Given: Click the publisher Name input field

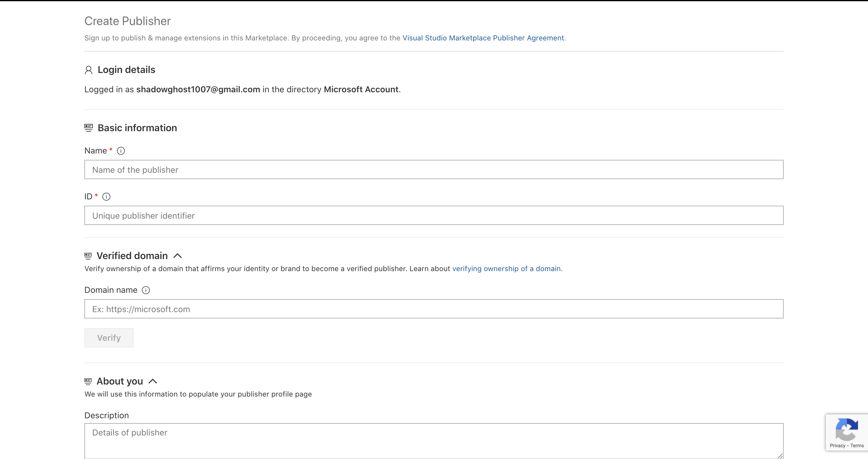Looking at the screenshot, I should click(434, 170).
